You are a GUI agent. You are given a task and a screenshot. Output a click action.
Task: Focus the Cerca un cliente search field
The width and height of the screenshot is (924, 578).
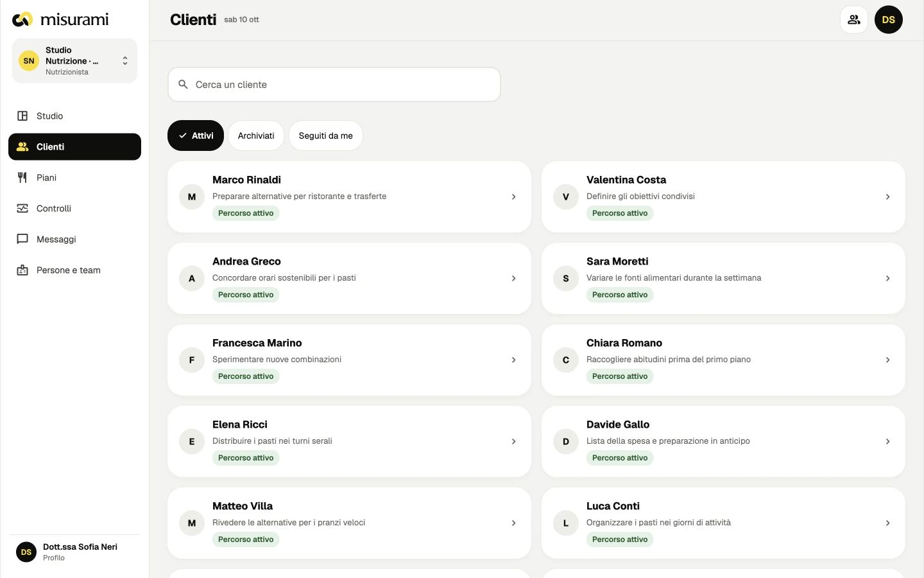pos(334,85)
